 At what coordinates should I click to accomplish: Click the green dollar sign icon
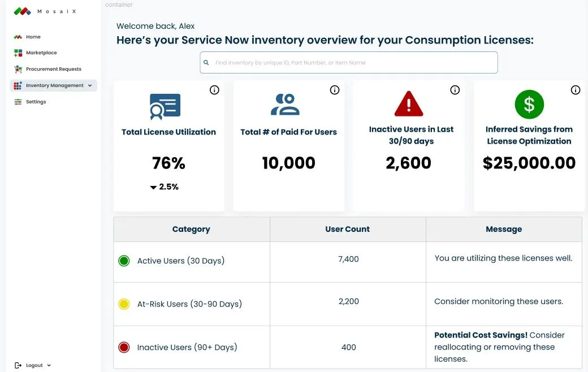[x=529, y=105]
